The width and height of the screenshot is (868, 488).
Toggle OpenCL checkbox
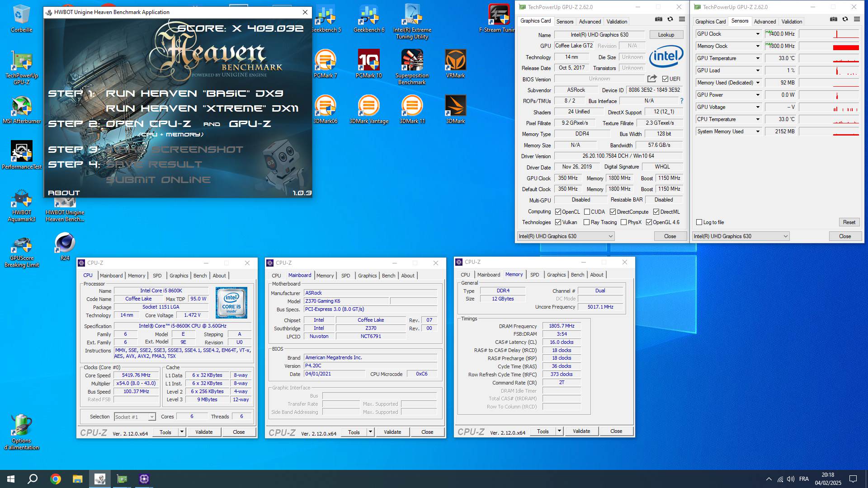(x=558, y=212)
